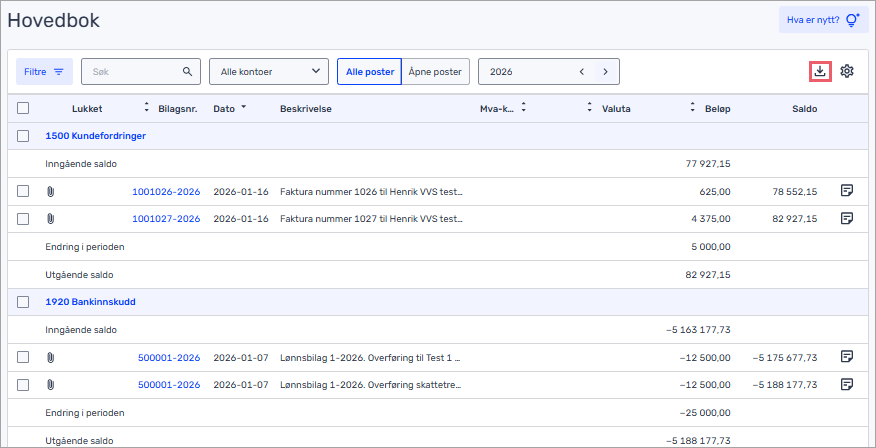Switch to Alle poster tab
876x448 pixels.
[369, 72]
